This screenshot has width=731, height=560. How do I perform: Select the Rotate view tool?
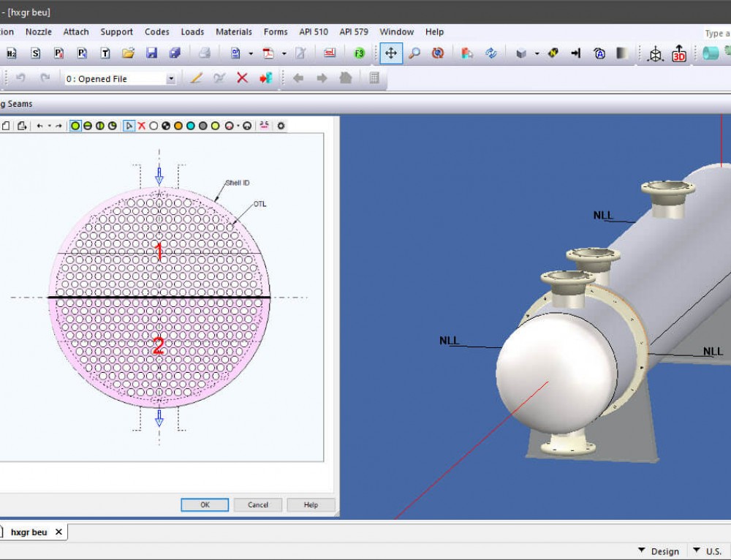point(438,53)
